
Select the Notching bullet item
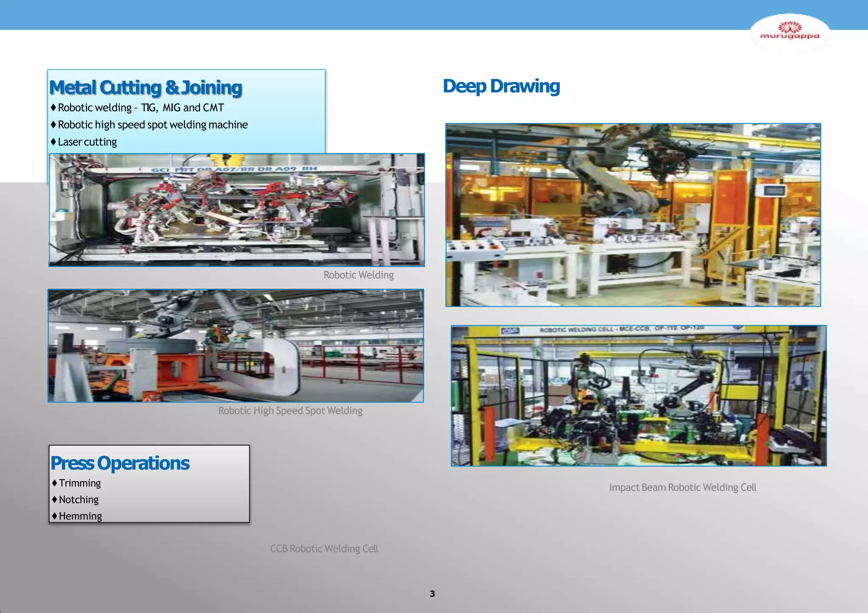click(x=78, y=499)
